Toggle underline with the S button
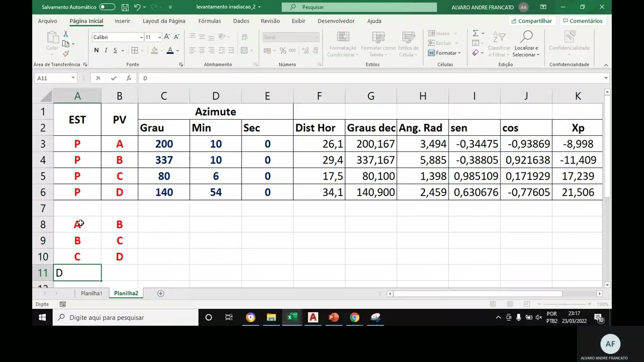The width and height of the screenshot is (644, 362). 115,50
